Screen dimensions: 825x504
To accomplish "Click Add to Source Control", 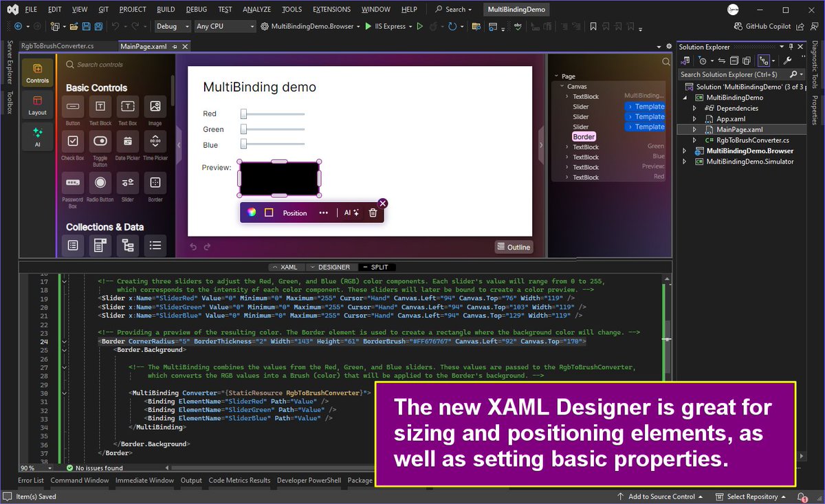I will [x=660, y=496].
